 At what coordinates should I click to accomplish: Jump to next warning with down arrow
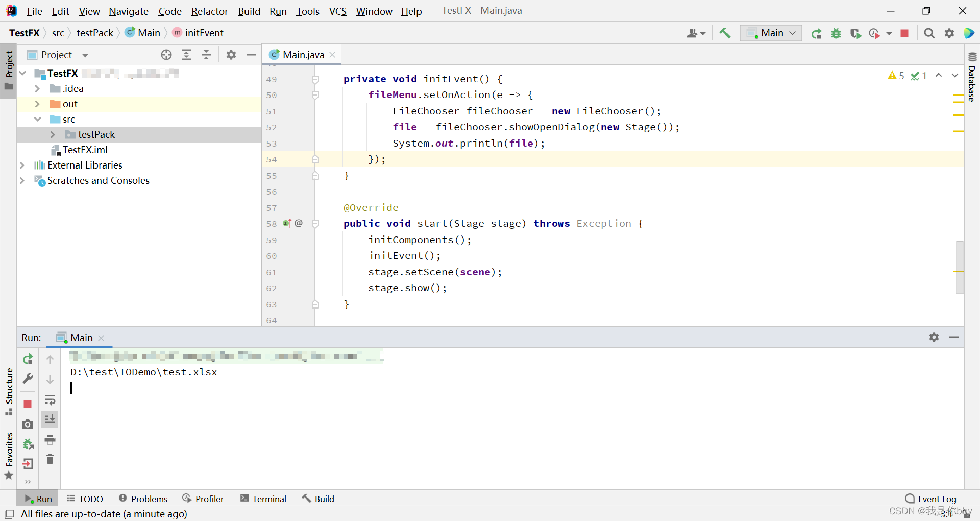click(x=954, y=75)
